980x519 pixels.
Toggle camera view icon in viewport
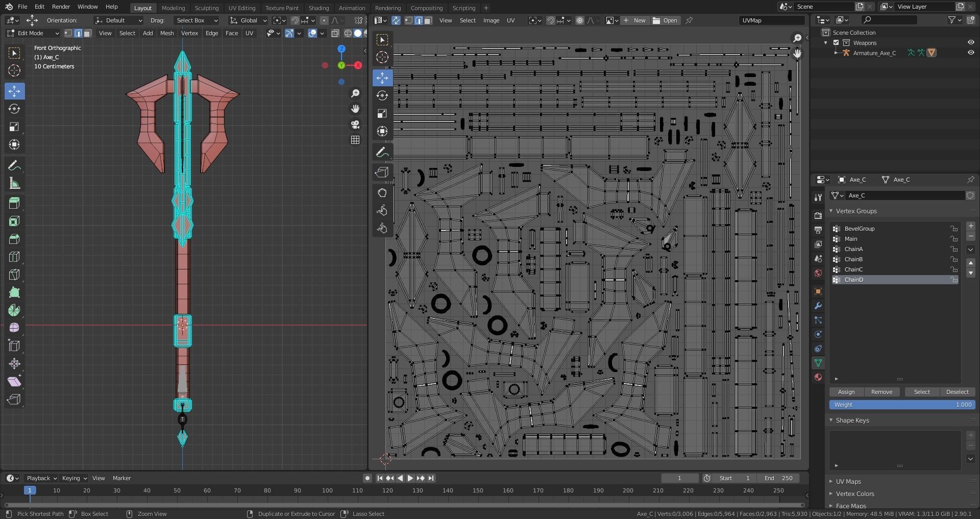point(355,125)
